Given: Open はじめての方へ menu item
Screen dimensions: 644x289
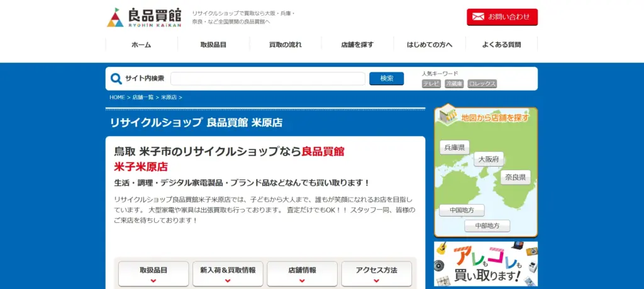Looking at the screenshot, I should pyautogui.click(x=430, y=45).
